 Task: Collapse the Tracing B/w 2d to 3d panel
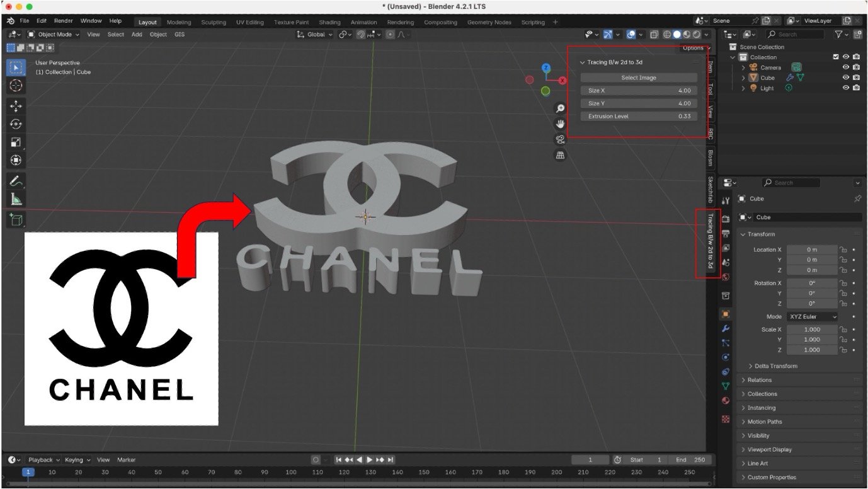coord(583,62)
